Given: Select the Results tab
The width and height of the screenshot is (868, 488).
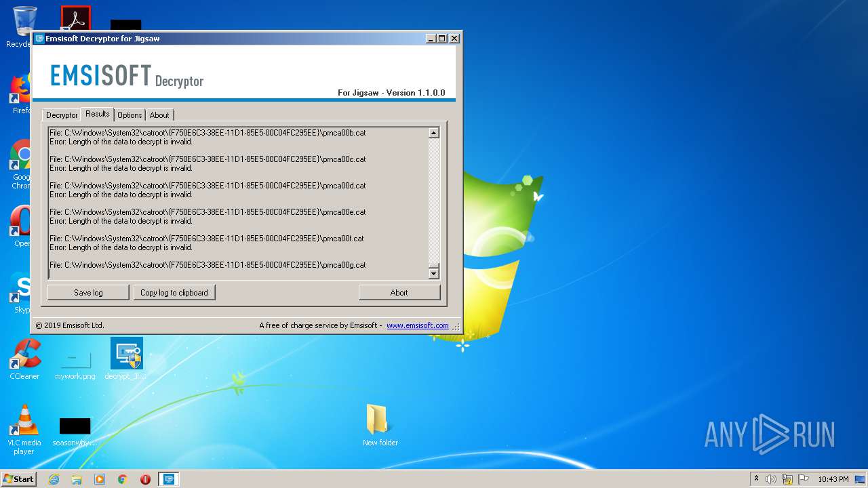Looking at the screenshot, I should point(98,114).
